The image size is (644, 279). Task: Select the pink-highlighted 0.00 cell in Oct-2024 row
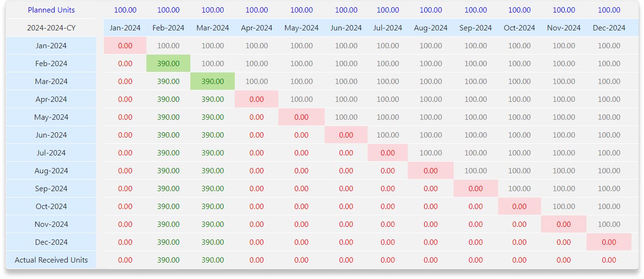point(519,207)
